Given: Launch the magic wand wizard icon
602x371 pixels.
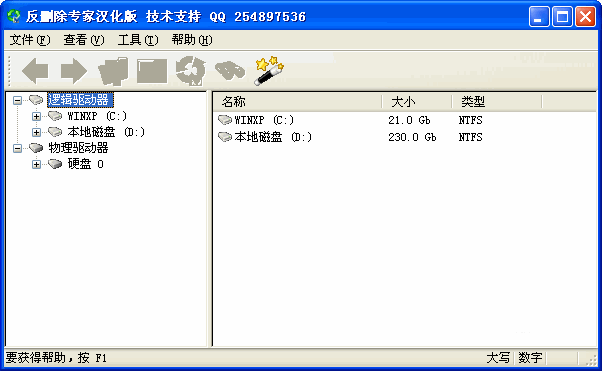Looking at the screenshot, I should (x=269, y=71).
